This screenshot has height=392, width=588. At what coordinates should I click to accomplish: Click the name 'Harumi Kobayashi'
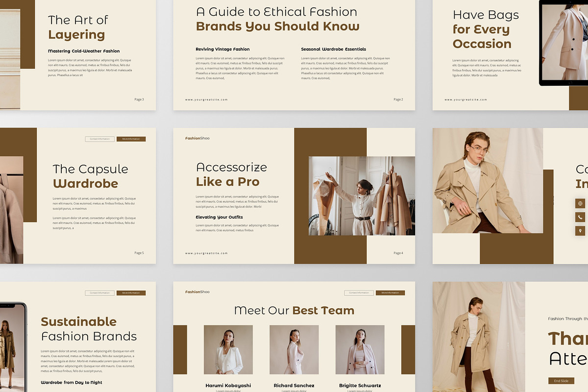pyautogui.click(x=228, y=386)
